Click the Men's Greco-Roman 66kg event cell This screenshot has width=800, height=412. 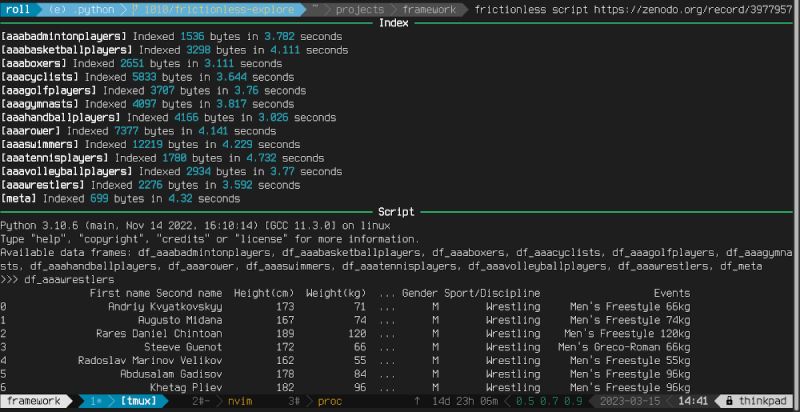(624, 347)
